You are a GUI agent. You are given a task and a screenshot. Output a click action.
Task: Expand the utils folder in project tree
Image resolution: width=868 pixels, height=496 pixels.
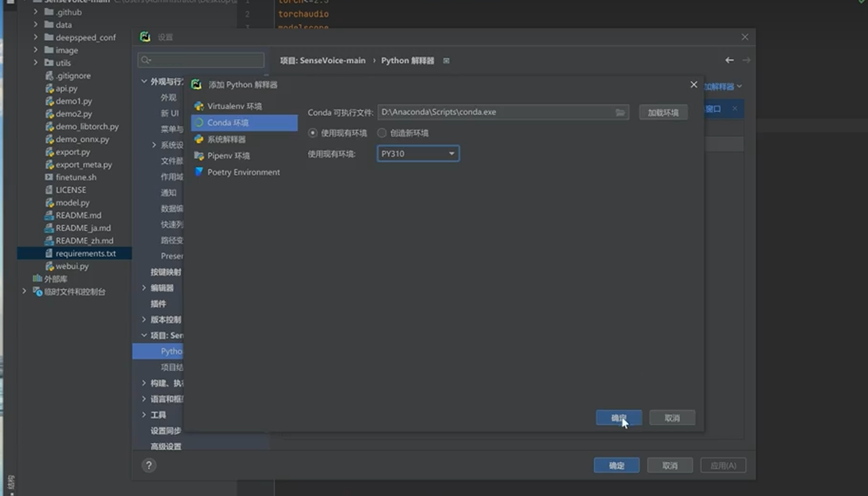36,63
